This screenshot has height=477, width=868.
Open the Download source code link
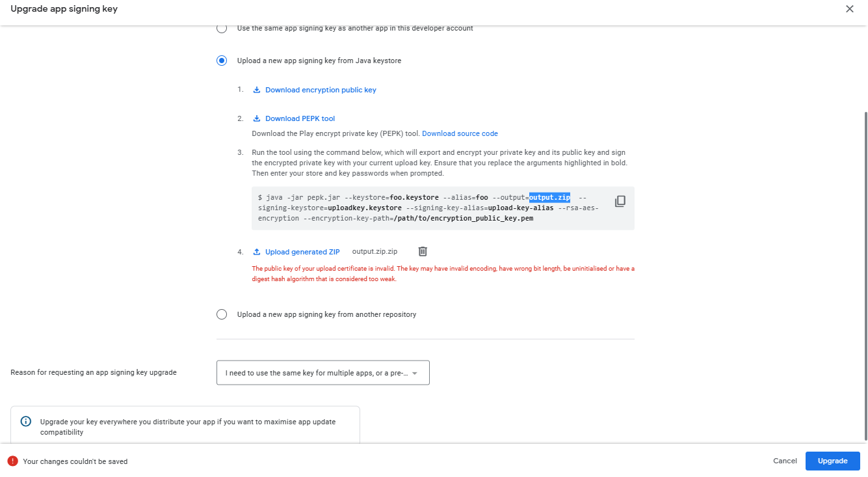460,133
